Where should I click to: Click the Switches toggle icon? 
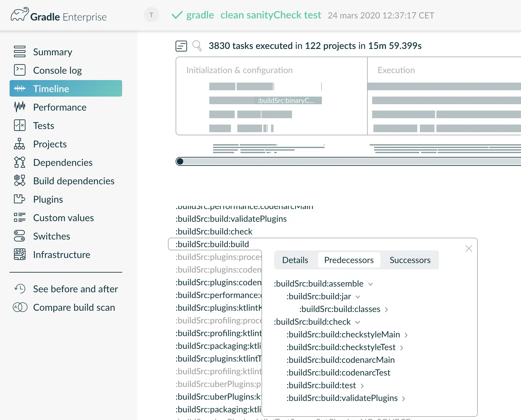click(x=20, y=236)
